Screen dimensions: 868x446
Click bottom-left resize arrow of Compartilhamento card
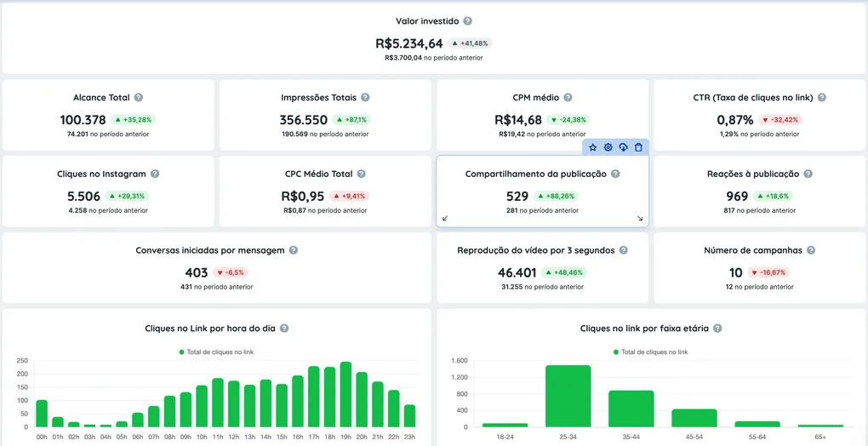click(x=445, y=219)
